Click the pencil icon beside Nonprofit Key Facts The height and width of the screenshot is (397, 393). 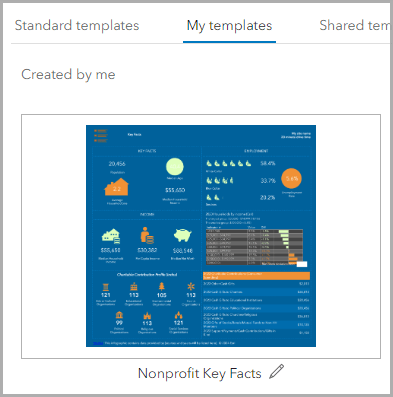point(277,372)
